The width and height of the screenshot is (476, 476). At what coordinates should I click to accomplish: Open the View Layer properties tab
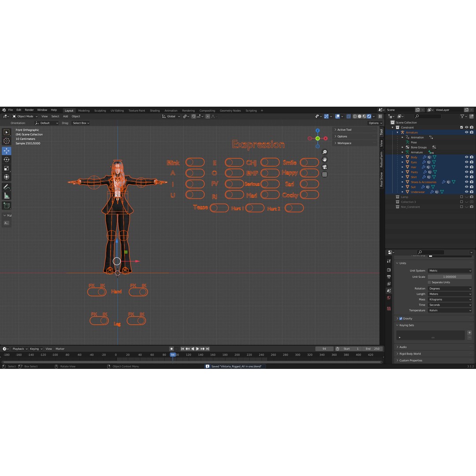click(389, 284)
